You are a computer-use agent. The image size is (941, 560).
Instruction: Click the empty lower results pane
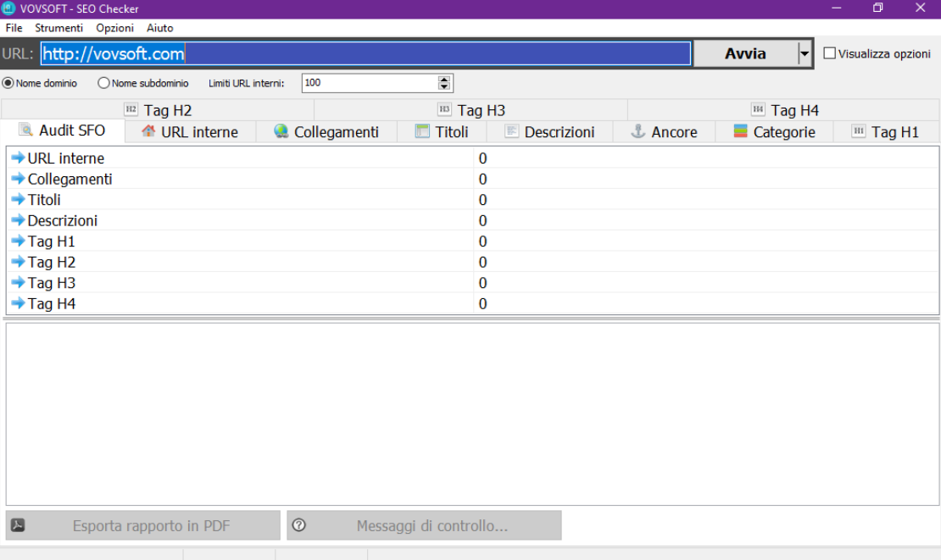pos(472,414)
